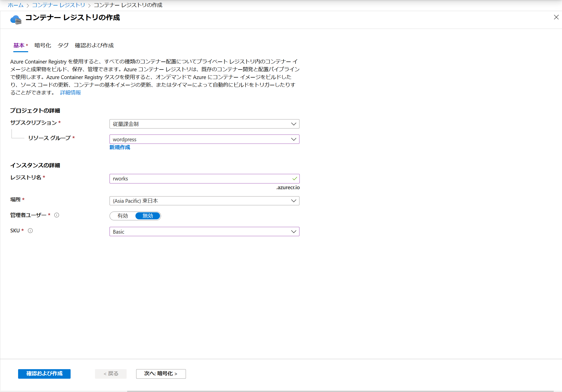Click 次へ: 暗号化 > button
Viewport: 562px width, 392px height.
(161, 374)
